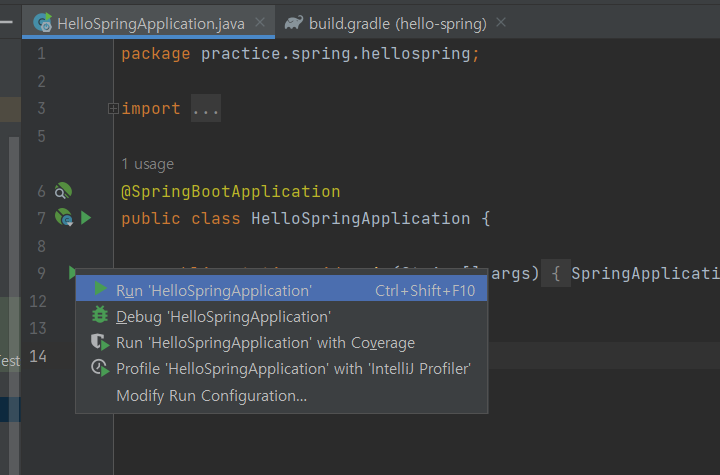Click the class file icon on HelloSpringApplication.java tab

click(43, 22)
